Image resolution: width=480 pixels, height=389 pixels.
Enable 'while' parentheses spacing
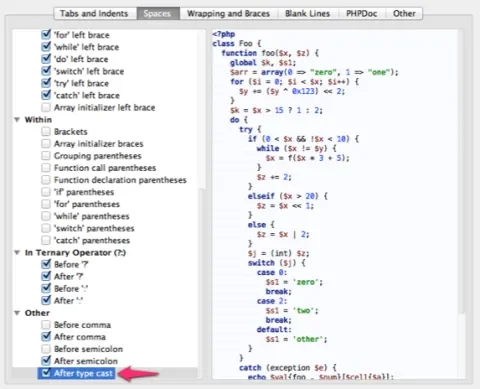coord(46,216)
